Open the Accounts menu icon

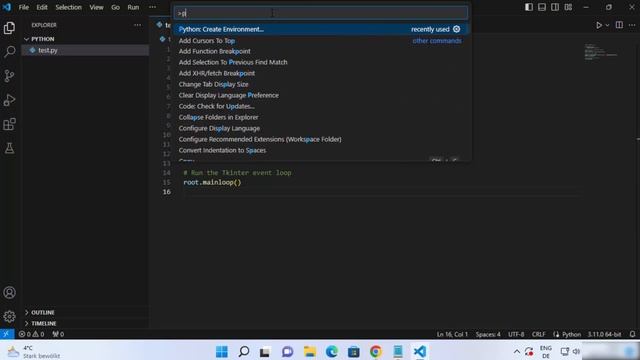(x=9, y=293)
